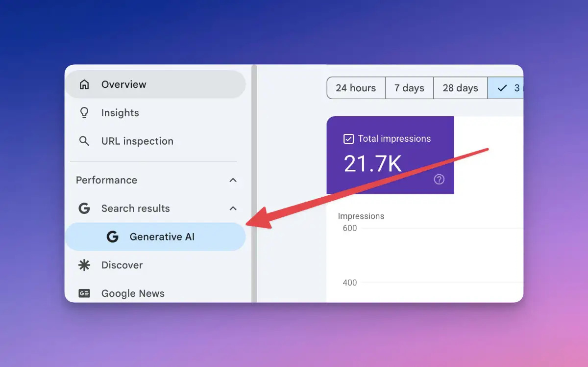The width and height of the screenshot is (588, 367).
Task: Click the Overview home icon
Action: pyautogui.click(x=84, y=84)
